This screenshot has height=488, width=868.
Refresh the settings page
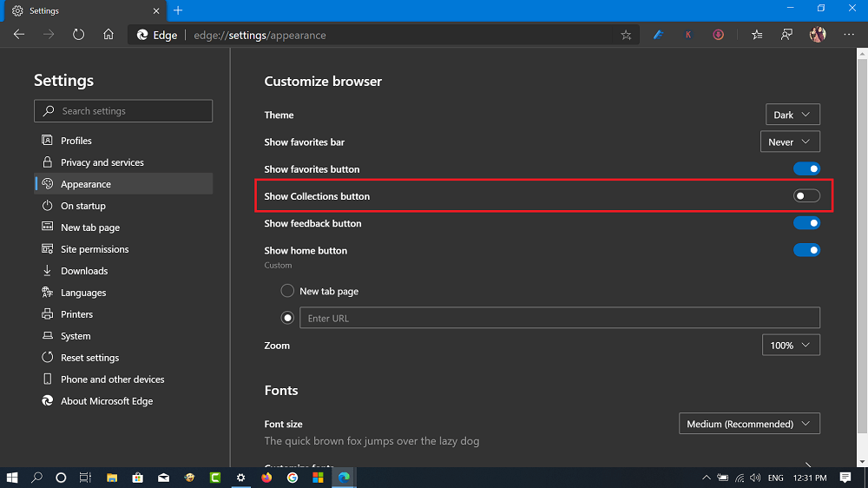(79, 35)
